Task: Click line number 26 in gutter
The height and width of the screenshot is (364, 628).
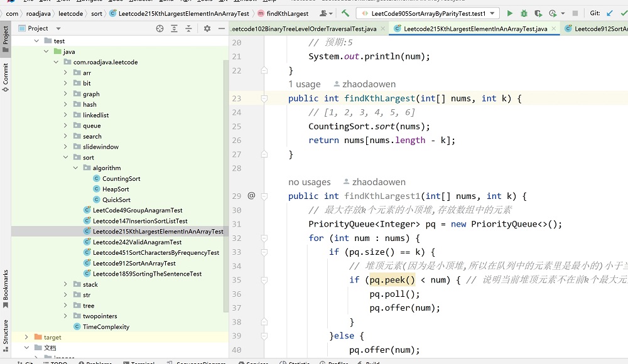Action: [x=237, y=140]
